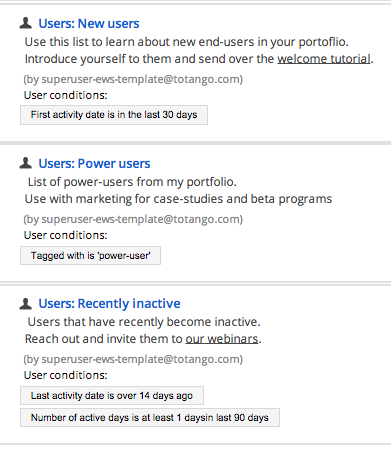Click the Power users description text
Viewport: 391px width, 453px height.
click(178, 190)
